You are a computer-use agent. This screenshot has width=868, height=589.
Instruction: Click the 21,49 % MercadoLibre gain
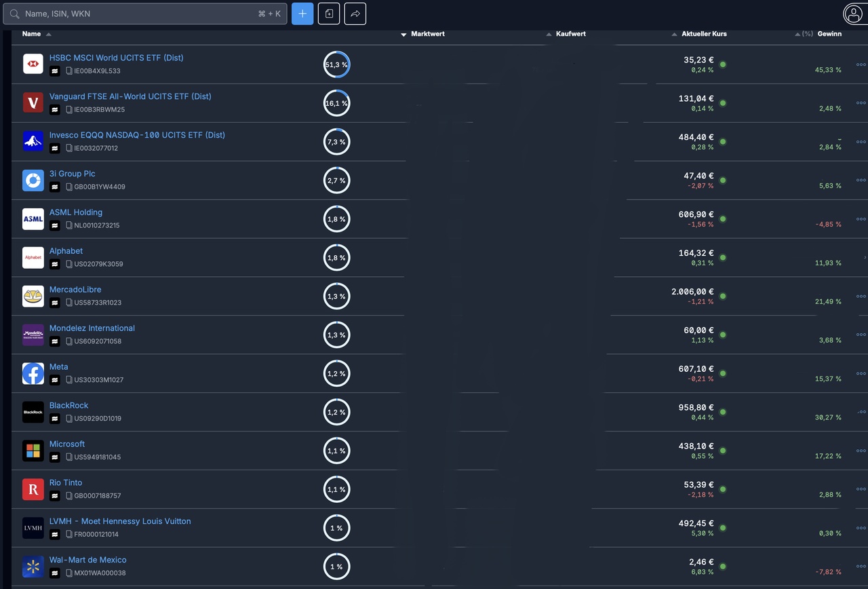(828, 302)
